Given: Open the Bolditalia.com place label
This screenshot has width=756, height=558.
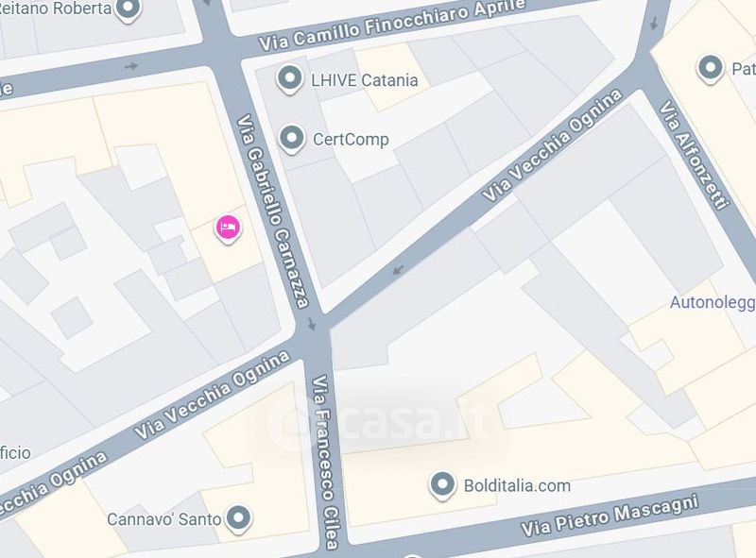Looking at the screenshot, I should coord(517,485).
